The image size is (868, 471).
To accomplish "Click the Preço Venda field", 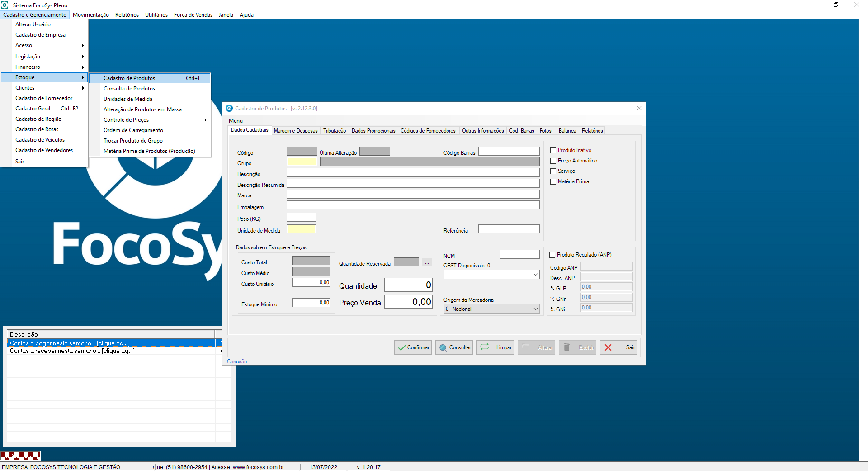I will (x=408, y=302).
